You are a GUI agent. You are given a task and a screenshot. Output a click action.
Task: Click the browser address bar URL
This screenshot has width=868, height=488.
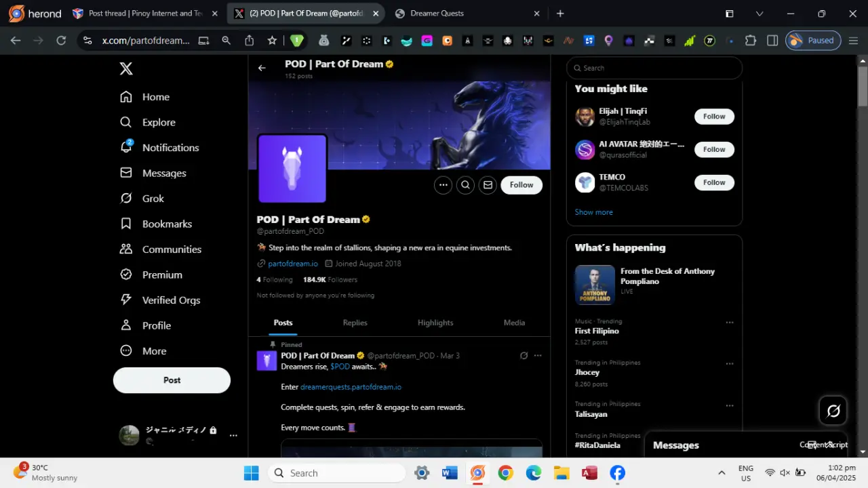[x=146, y=41]
